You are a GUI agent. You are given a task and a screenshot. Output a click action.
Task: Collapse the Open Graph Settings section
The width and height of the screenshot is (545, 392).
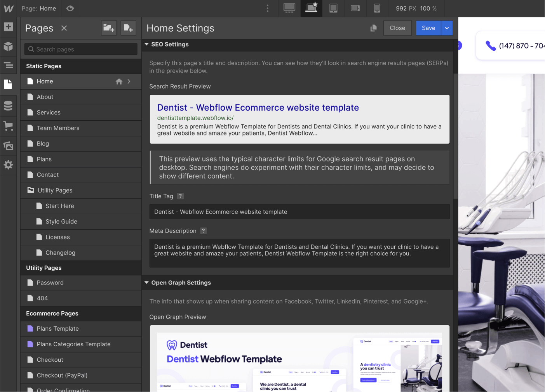pyautogui.click(x=146, y=283)
